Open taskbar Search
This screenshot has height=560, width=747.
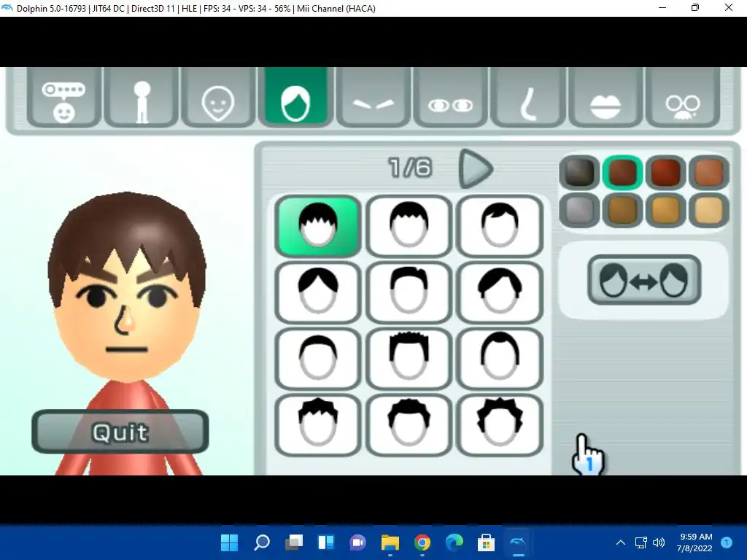(x=262, y=542)
